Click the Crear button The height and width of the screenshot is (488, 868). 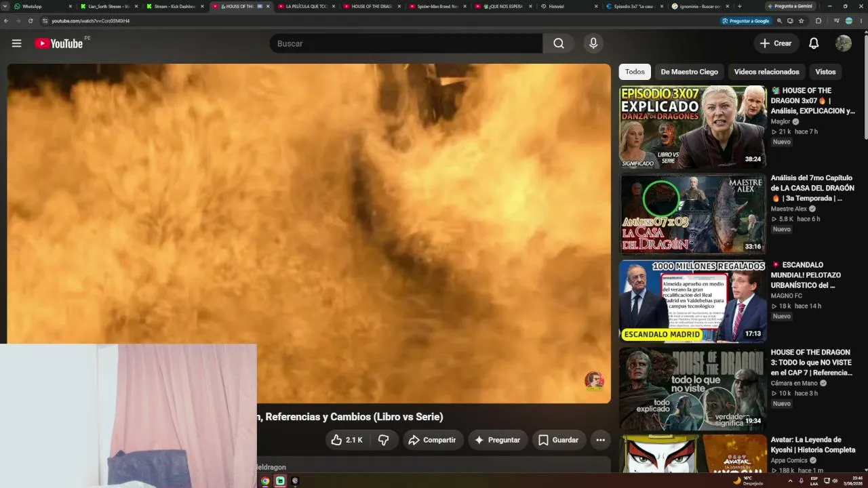click(x=776, y=43)
